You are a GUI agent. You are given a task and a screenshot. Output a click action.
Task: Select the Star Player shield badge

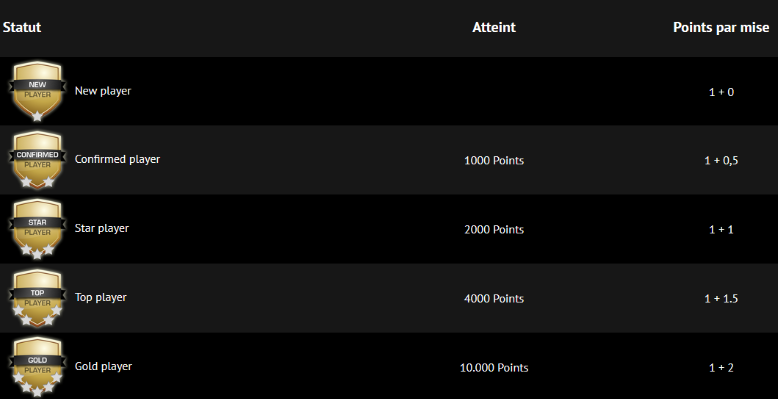coord(37,229)
